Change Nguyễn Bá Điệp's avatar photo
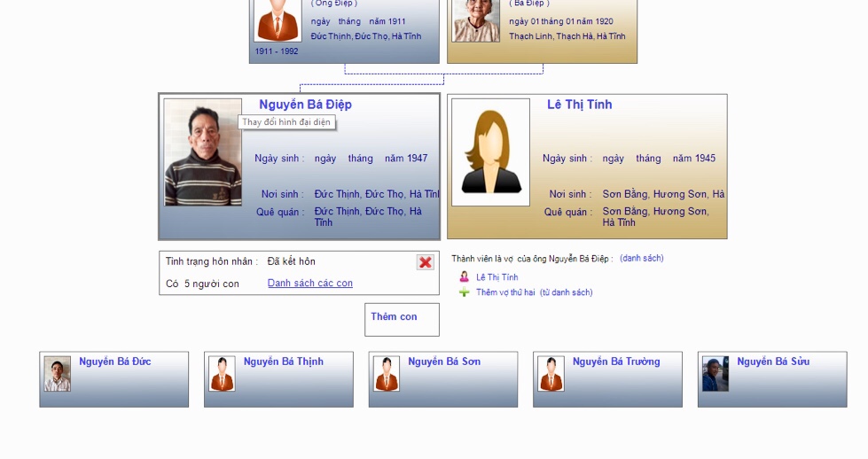Image resolution: width=868 pixels, height=459 pixels. pyautogui.click(x=203, y=152)
